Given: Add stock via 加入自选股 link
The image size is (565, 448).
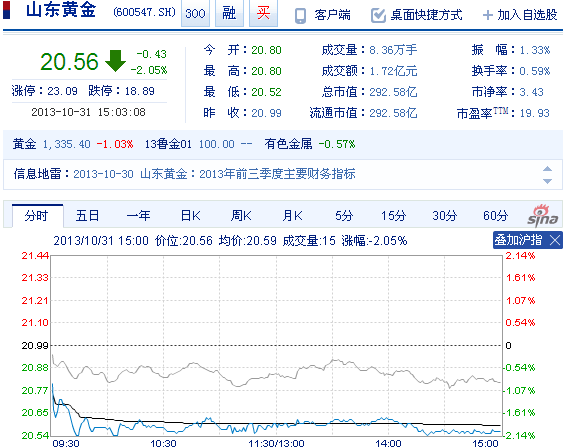Looking at the screenshot, I should coord(528,15).
